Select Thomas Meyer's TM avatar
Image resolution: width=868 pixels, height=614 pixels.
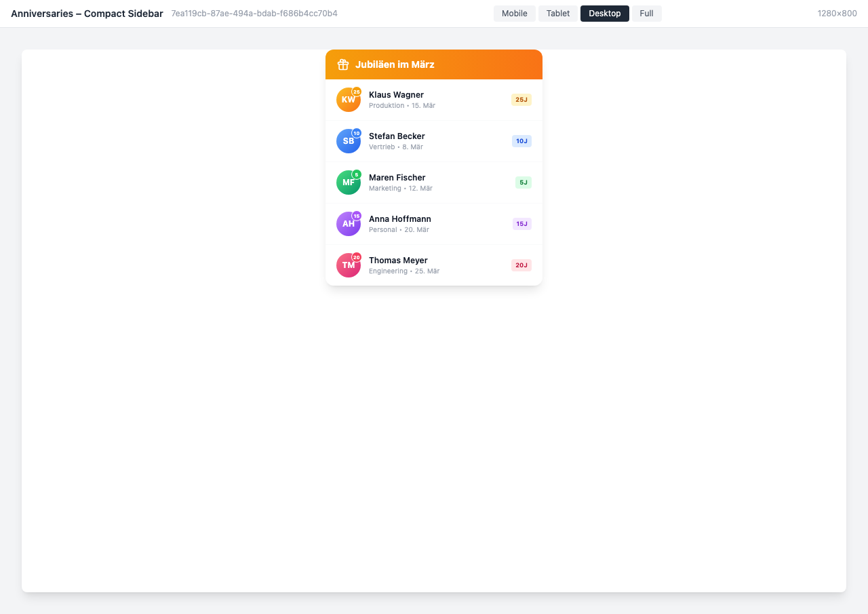pyautogui.click(x=349, y=265)
